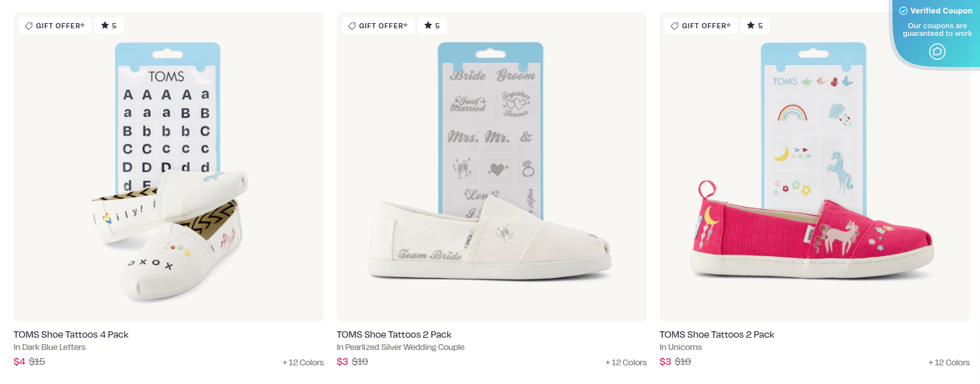Open the TOMS Shoe Tattoos 4 Pack product page
980x384 pixels.
click(71, 334)
